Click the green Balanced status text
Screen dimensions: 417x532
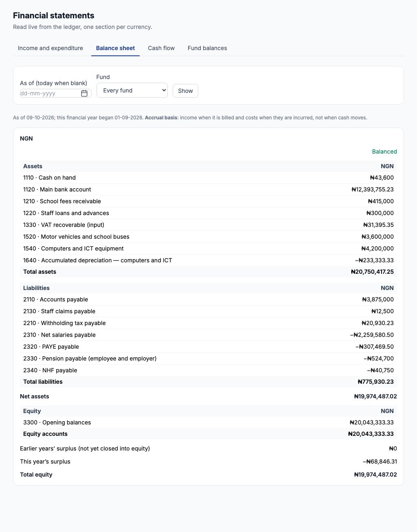click(x=384, y=152)
